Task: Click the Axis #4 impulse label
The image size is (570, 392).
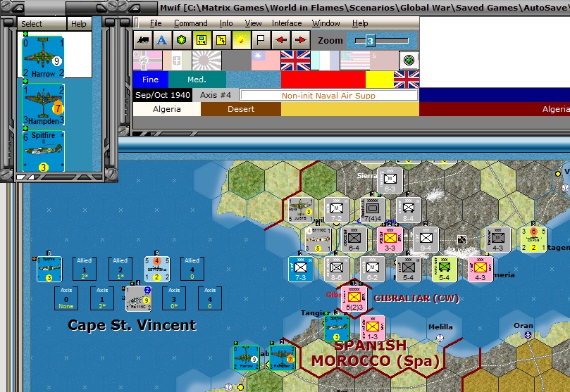Action: click(215, 95)
